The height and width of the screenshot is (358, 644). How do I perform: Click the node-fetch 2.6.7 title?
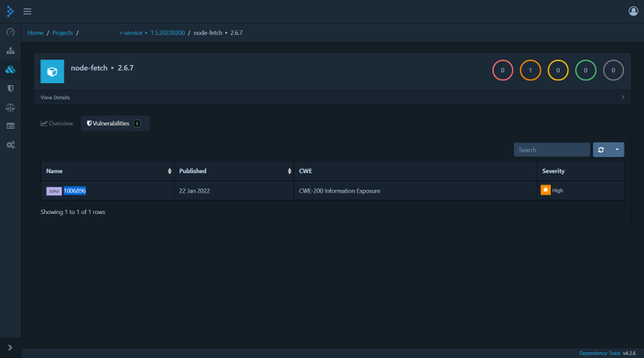(102, 68)
